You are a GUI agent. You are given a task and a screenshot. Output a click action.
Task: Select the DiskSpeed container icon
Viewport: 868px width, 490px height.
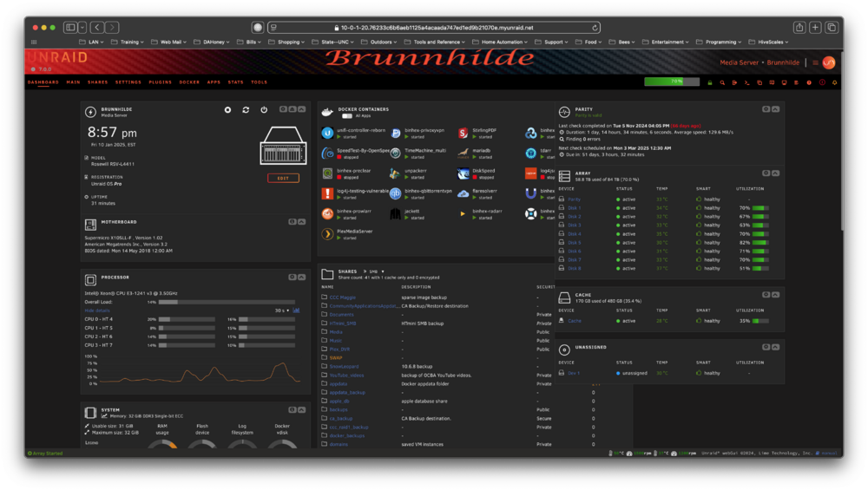pyautogui.click(x=463, y=173)
